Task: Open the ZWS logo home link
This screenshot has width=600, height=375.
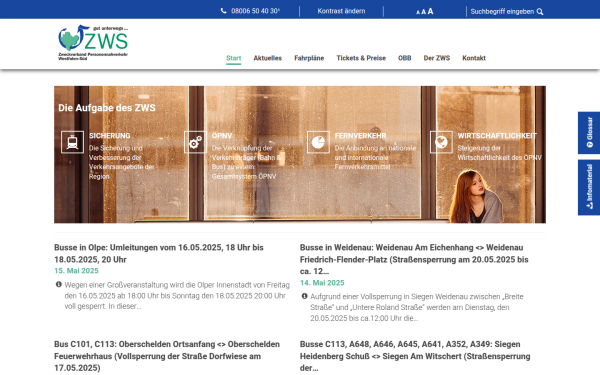Action: [x=93, y=42]
